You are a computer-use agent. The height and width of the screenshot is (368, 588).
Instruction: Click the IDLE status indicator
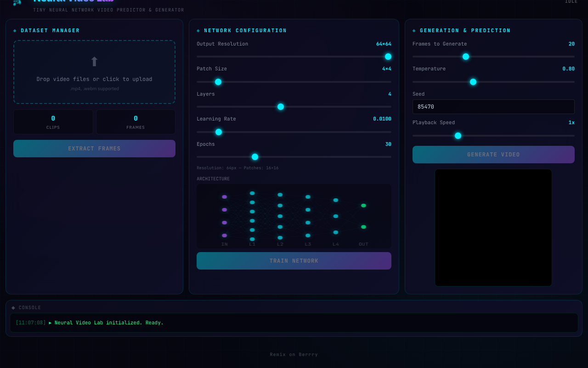click(x=571, y=2)
